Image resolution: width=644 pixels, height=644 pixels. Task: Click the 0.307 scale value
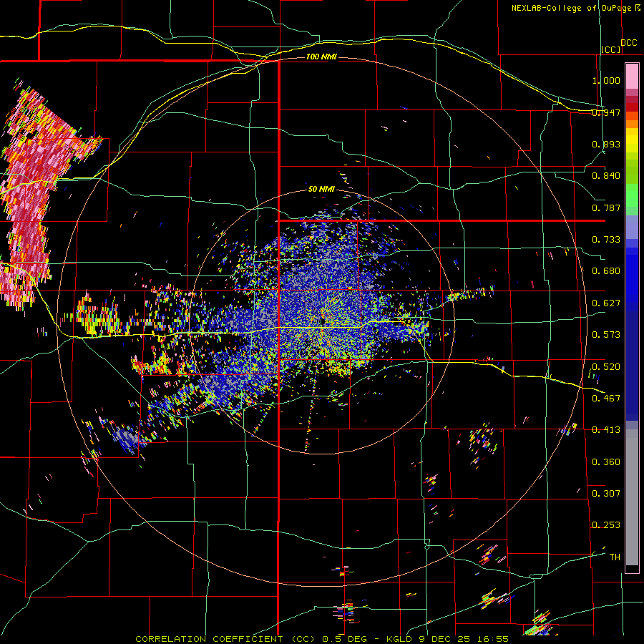pyautogui.click(x=606, y=494)
